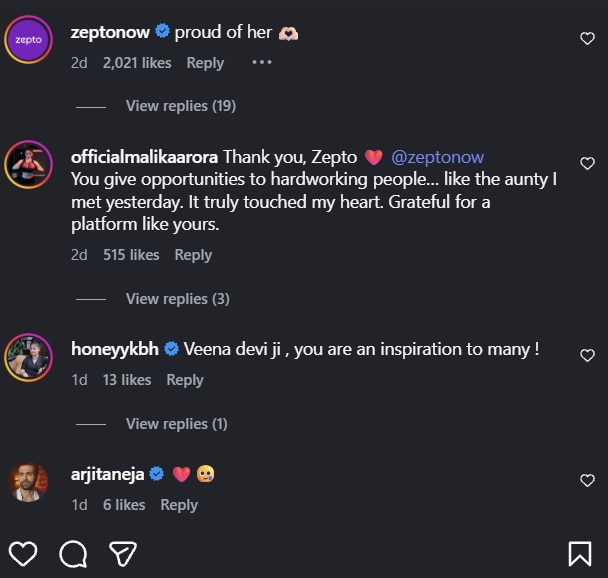
Task: Like honeyykbh's comment
Action: 587,356
